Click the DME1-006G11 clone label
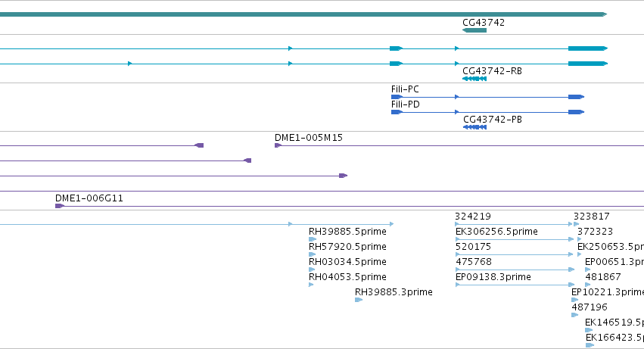 [x=89, y=198]
